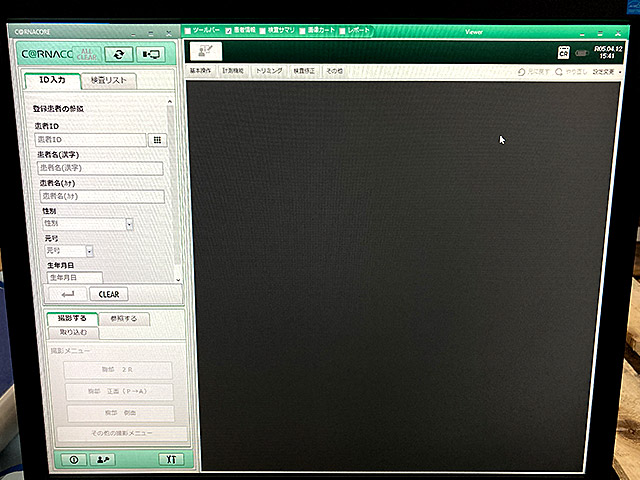Click the ALL CLEAR button
The width and height of the screenshot is (640, 480).
pos(87,54)
